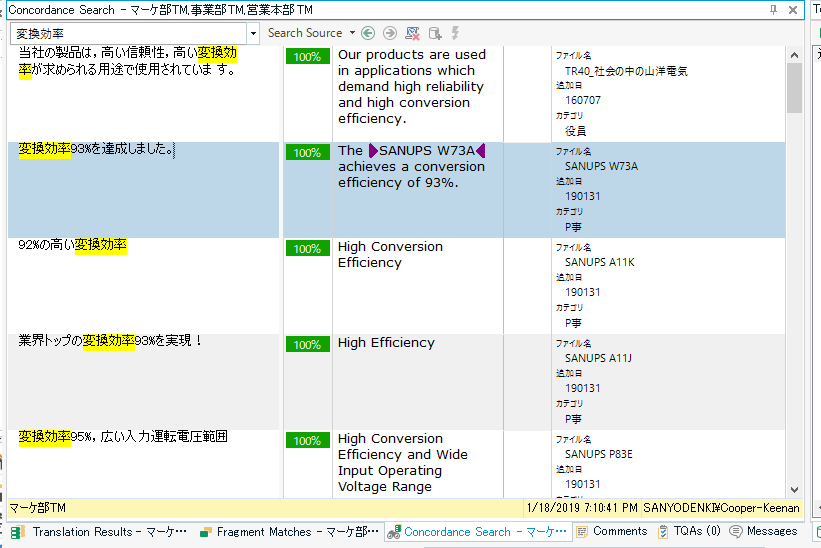Screen dimensions: 821x548
Task: Click the scrollbar down arrow
Action: (x=794, y=490)
